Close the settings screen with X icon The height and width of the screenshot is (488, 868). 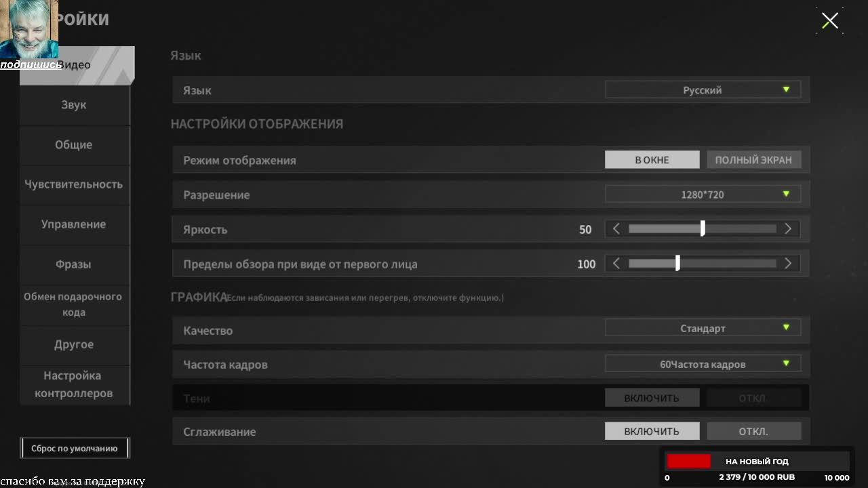(x=830, y=20)
